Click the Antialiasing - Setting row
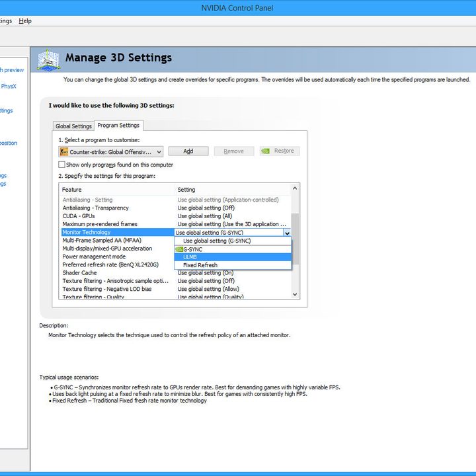Image resolution: width=476 pixels, height=476 pixels. point(176,200)
